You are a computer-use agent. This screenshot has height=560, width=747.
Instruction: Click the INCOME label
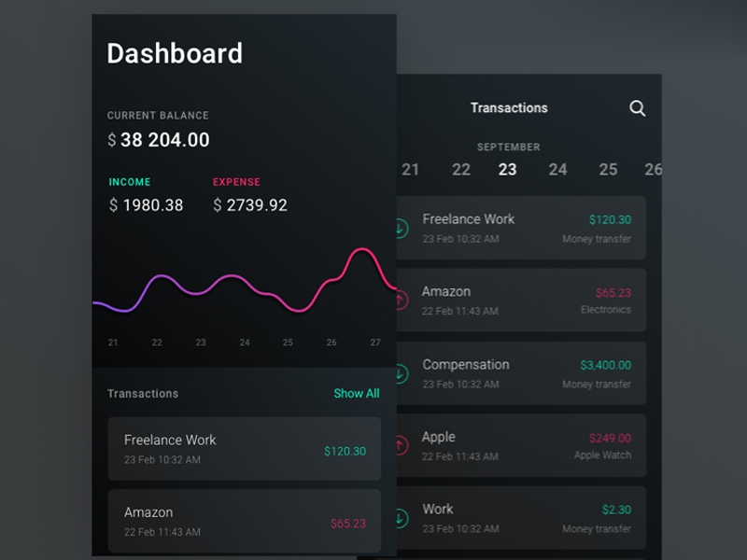coord(130,182)
